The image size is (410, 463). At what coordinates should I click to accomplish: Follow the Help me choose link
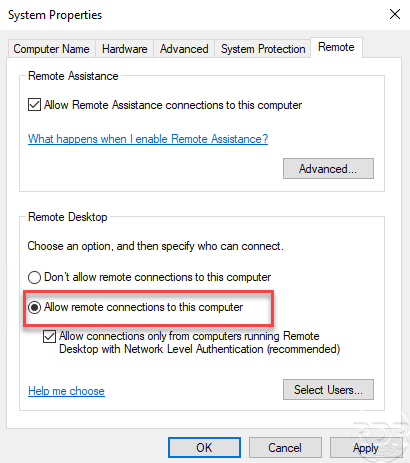click(x=66, y=391)
